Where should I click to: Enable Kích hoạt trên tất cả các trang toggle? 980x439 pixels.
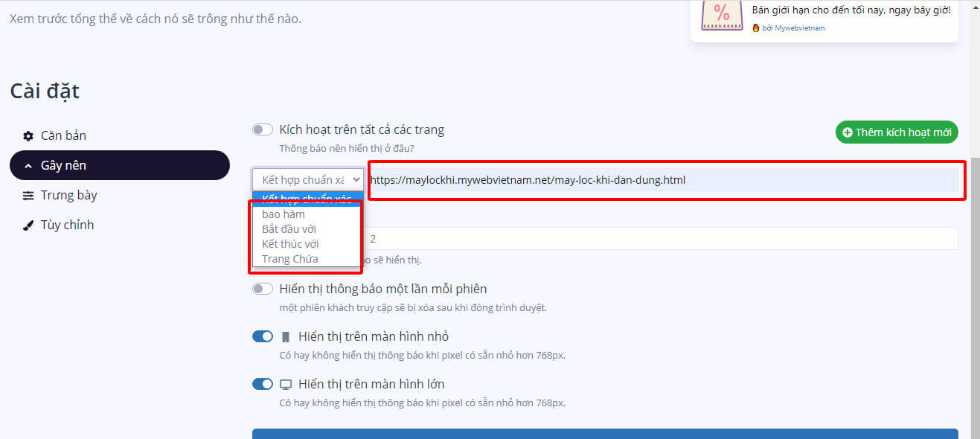pos(263,129)
